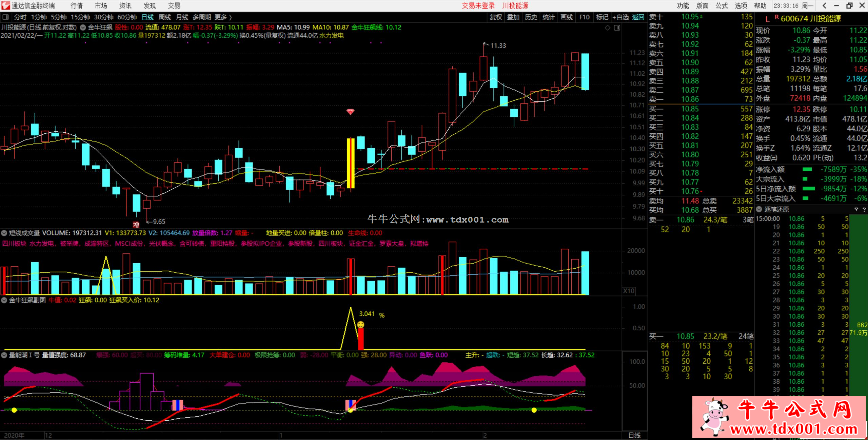
Task: Click the 复权 toolbar button
Action: [496, 17]
